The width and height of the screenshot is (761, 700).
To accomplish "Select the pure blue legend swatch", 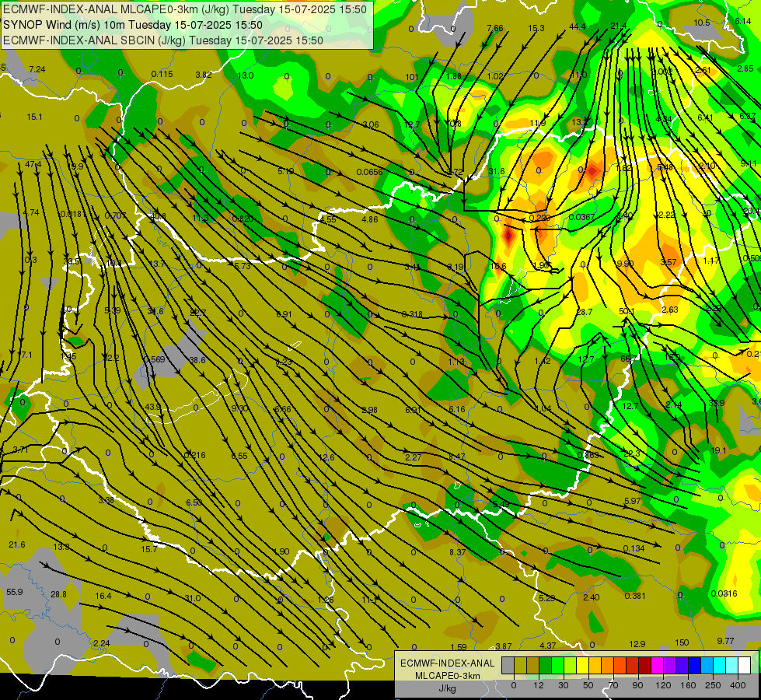I will point(694,666).
